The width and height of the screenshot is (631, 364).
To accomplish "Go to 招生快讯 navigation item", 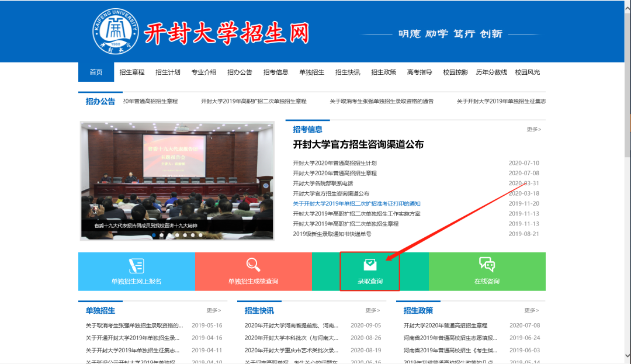I will point(348,72).
